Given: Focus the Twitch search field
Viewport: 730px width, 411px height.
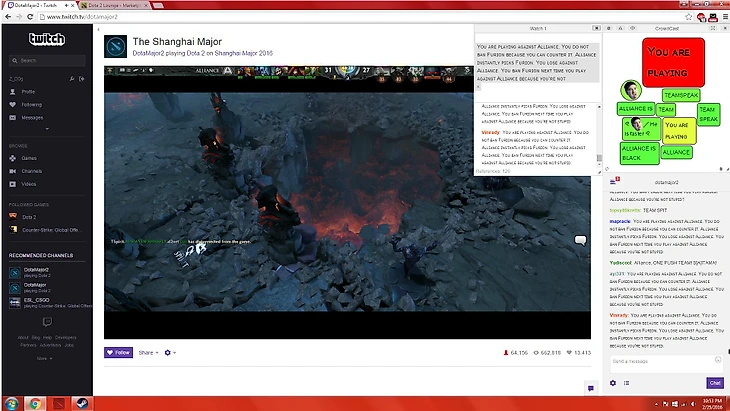Looking at the screenshot, I should 47,61.
